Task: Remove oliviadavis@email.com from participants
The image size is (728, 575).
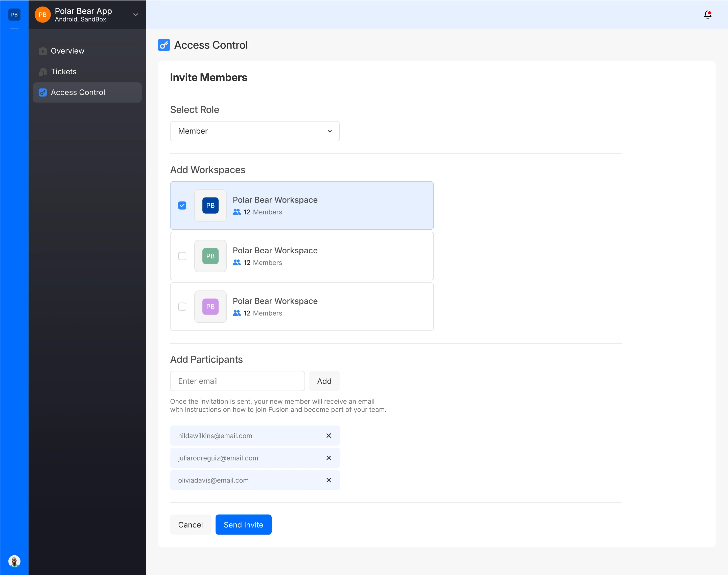Action: (x=329, y=480)
